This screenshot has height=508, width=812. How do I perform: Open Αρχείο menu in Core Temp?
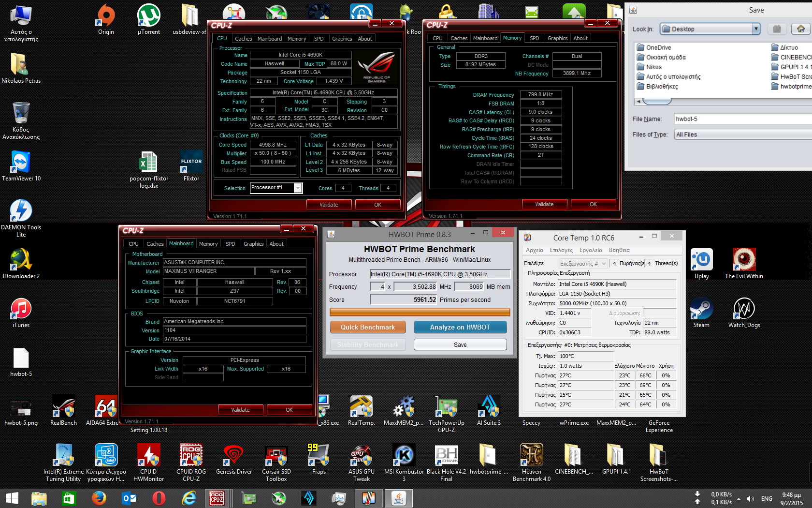click(534, 250)
